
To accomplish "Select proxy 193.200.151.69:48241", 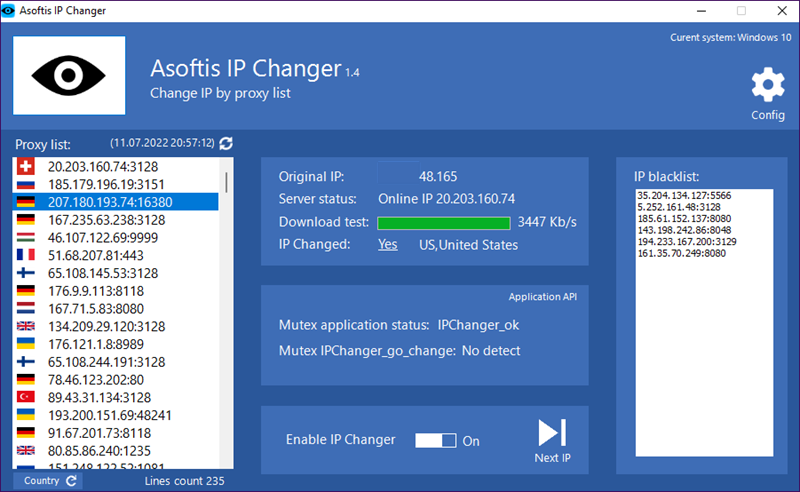I will (115, 415).
